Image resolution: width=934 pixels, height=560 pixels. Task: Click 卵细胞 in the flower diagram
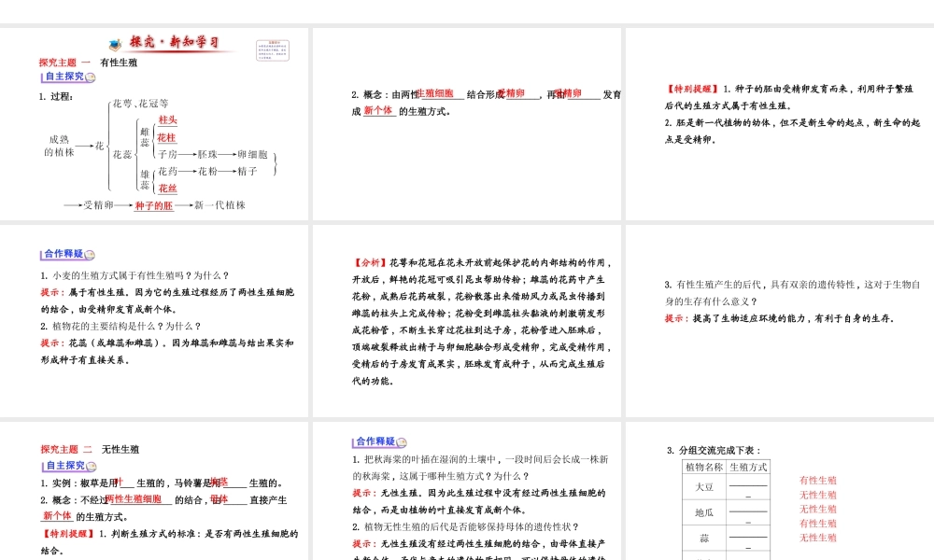pyautogui.click(x=252, y=155)
